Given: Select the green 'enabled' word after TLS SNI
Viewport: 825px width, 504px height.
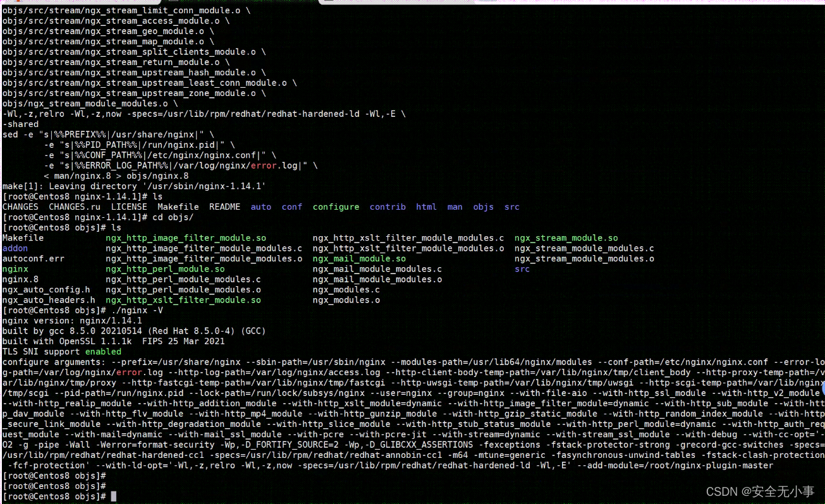Looking at the screenshot, I should point(103,352).
